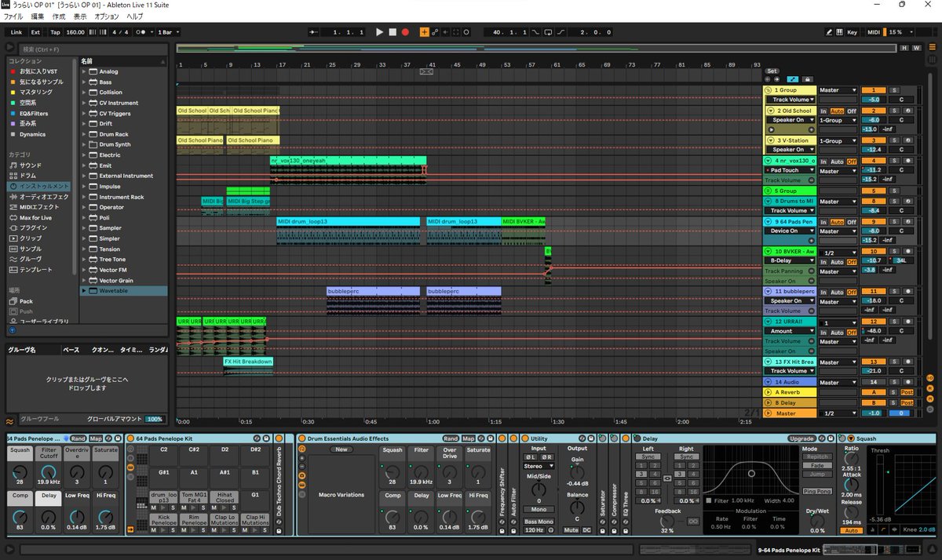Click the Ext sync button
Image resolution: width=942 pixels, height=560 pixels.
(x=35, y=32)
